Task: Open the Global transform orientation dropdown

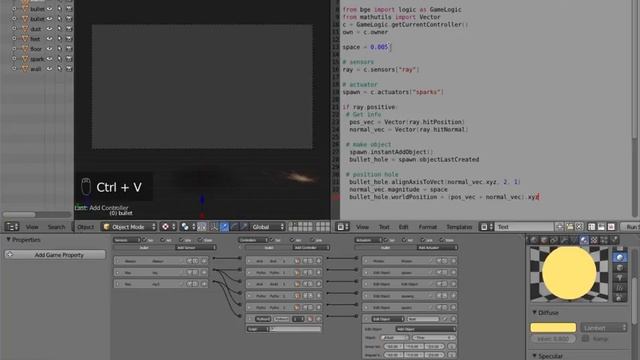Action: coord(268,227)
